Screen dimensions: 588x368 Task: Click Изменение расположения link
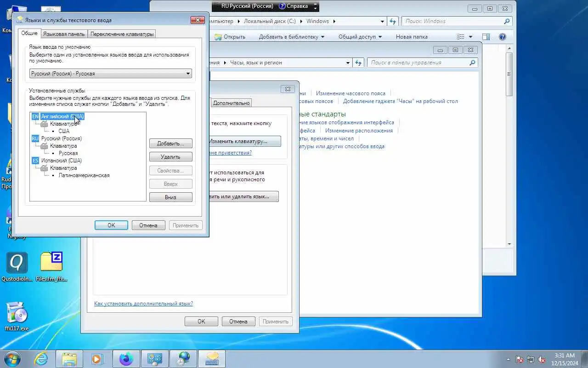(x=359, y=131)
